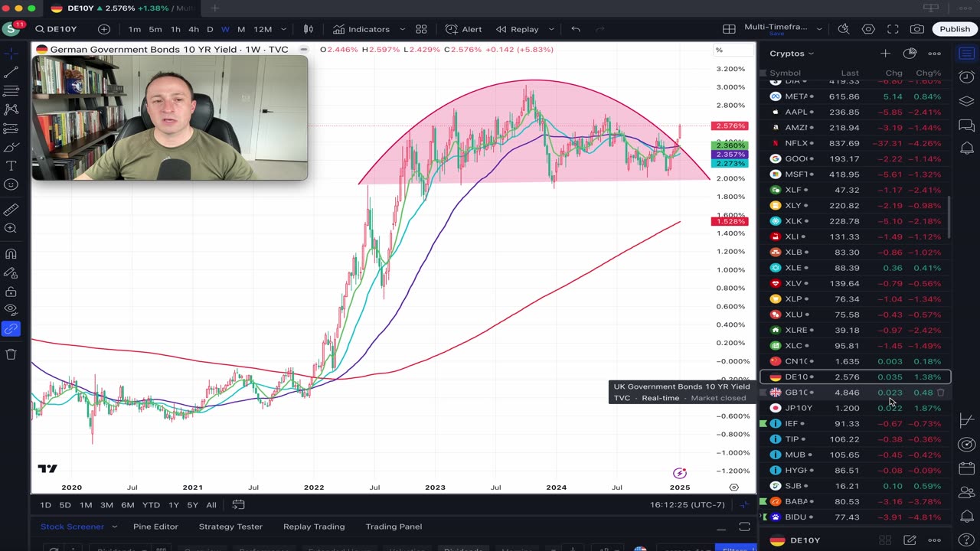Select the 1D date range

coord(45,505)
